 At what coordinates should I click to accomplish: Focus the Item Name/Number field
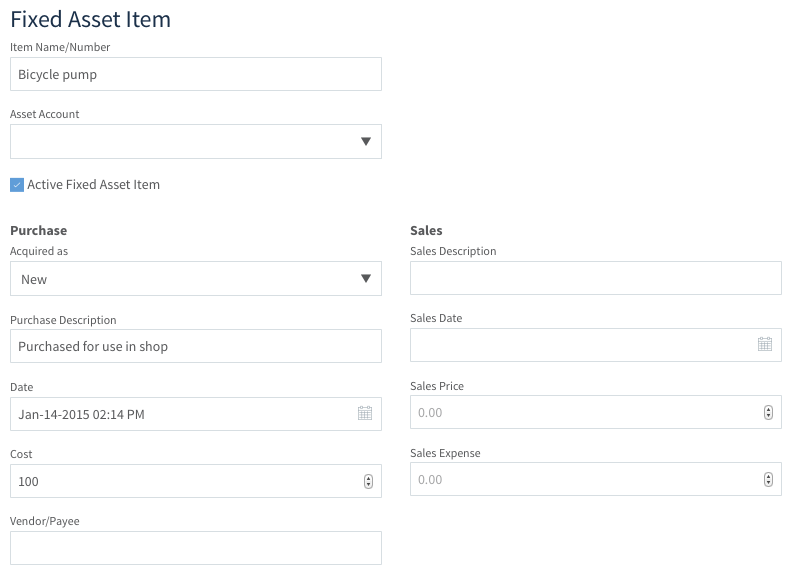196,74
